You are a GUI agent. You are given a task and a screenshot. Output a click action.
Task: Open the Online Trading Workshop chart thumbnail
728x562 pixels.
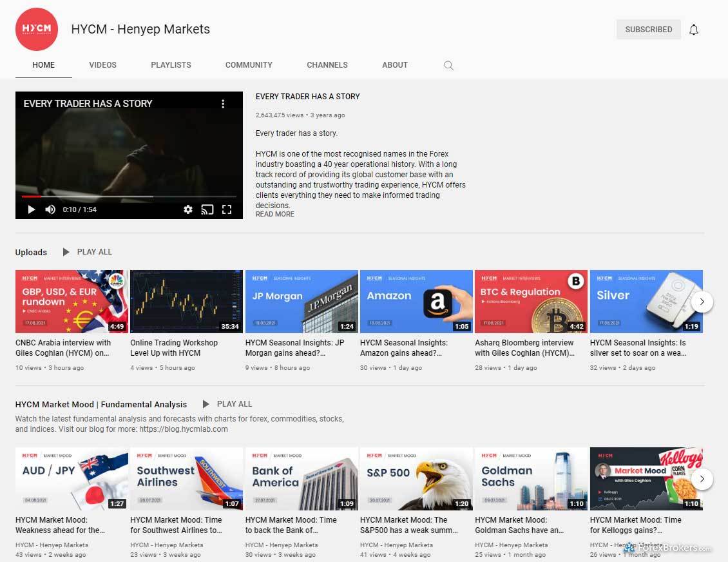click(x=187, y=302)
